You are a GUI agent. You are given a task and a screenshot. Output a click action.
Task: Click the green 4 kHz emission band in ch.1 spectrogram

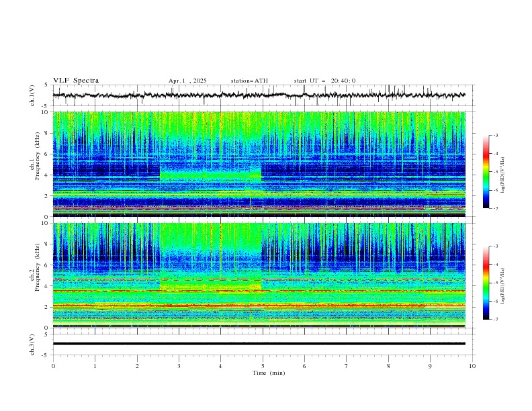click(210, 175)
